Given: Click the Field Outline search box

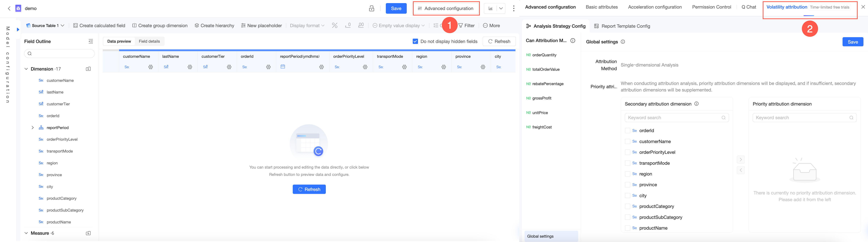Looking at the screenshot, I should click(x=59, y=54).
